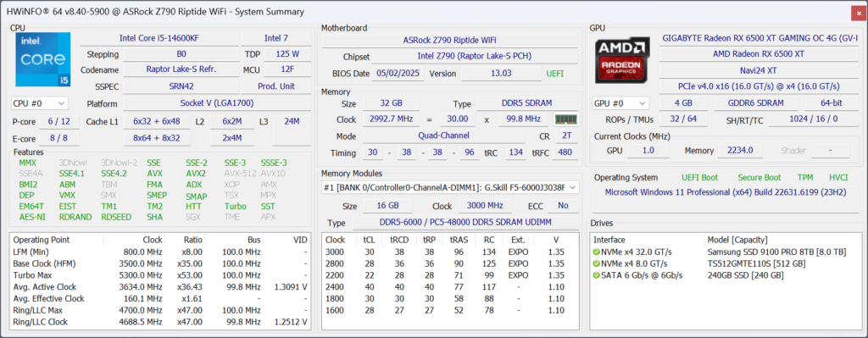Click the ECC No value
The image size is (868, 338).
click(x=563, y=206)
